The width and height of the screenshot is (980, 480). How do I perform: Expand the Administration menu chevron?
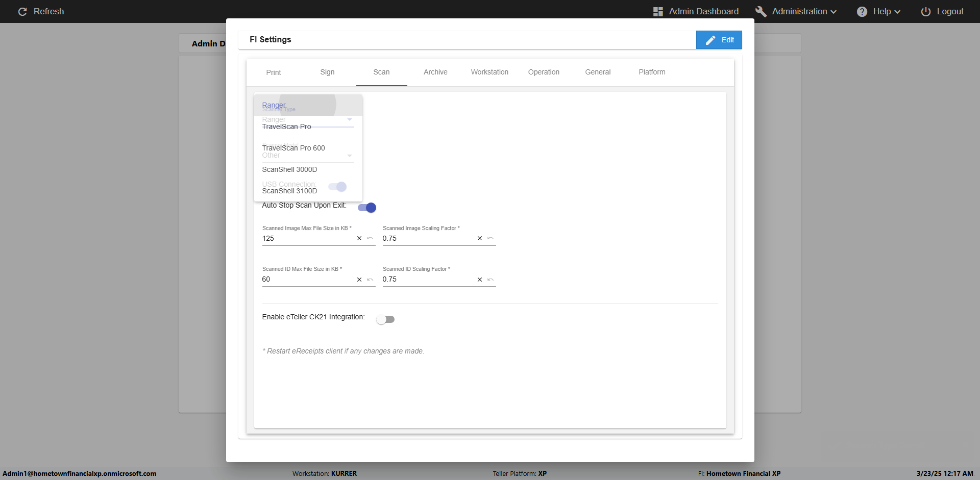click(834, 12)
